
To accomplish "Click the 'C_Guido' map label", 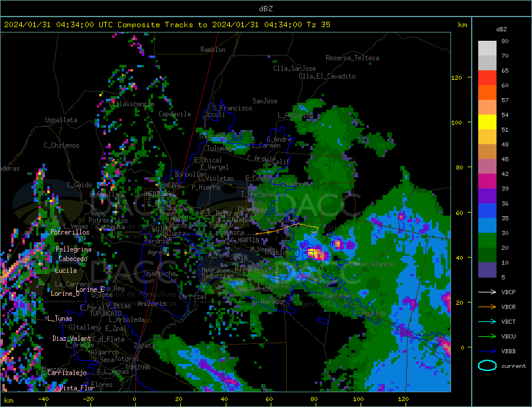I will (79, 185).
